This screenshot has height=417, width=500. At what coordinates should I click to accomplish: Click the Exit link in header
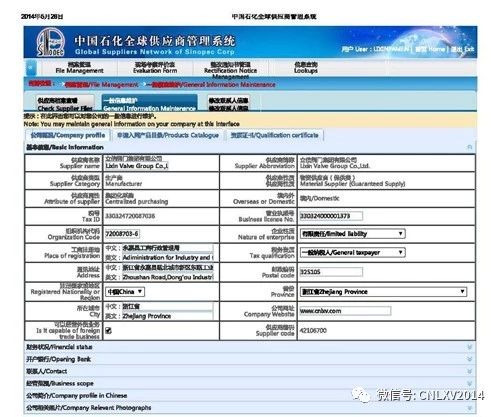(x=463, y=49)
